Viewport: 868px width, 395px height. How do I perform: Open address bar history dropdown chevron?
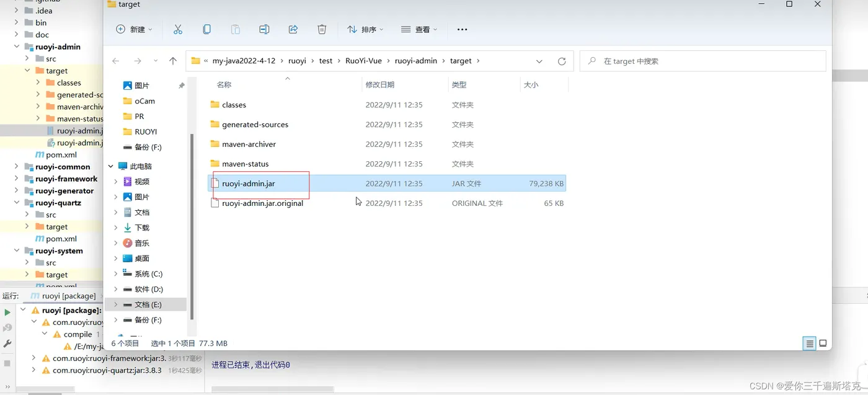(x=539, y=61)
